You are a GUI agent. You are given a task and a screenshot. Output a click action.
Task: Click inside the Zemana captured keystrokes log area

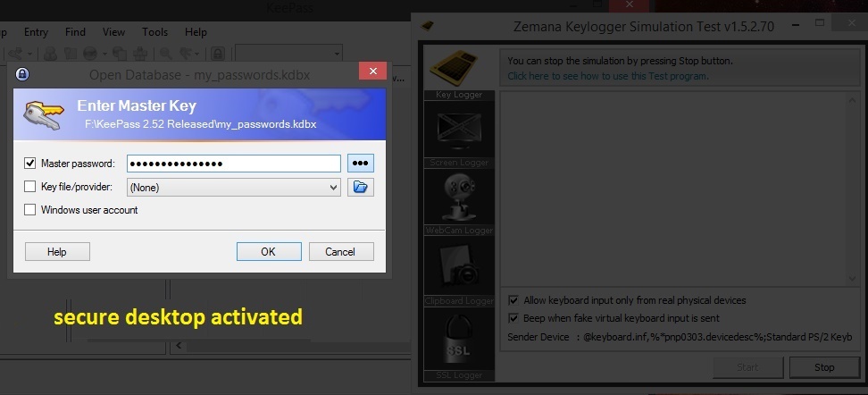pyautogui.click(x=673, y=189)
